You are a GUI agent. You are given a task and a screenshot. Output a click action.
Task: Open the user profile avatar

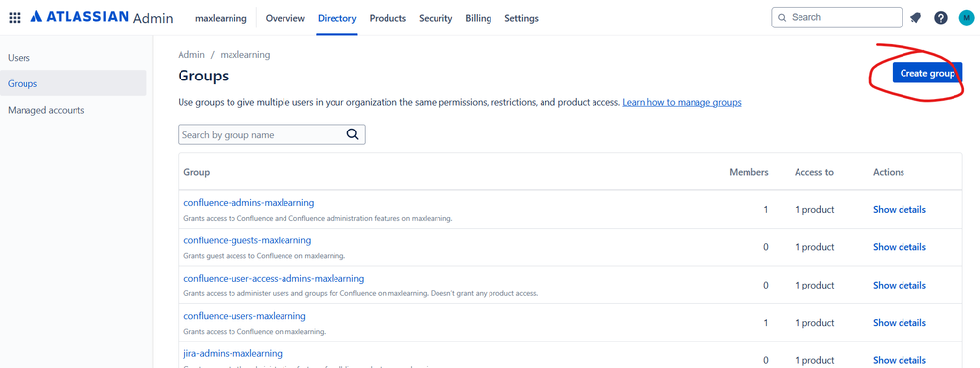[966, 18]
